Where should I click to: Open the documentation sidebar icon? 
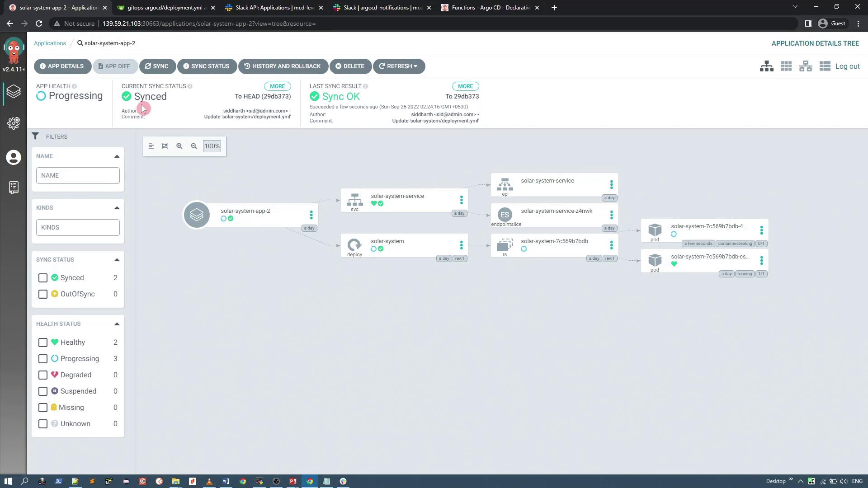[x=14, y=187]
